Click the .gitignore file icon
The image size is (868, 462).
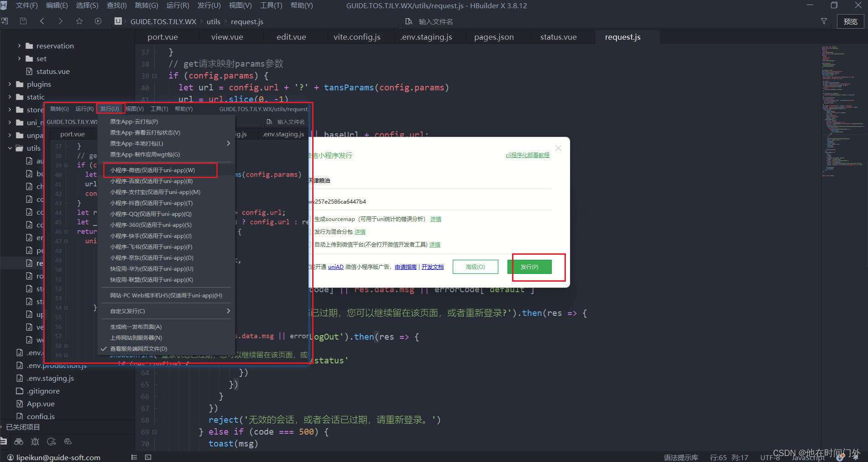[20, 391]
